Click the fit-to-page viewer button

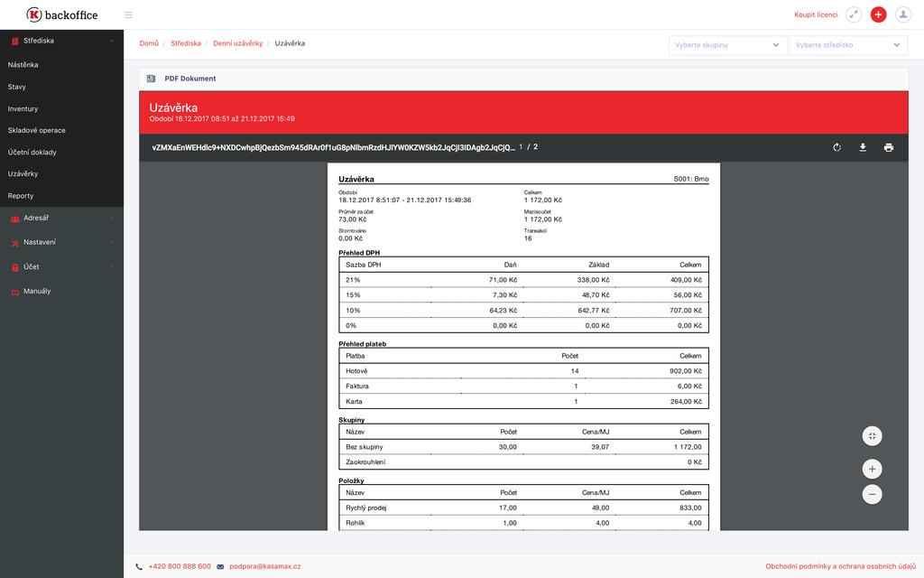click(873, 436)
